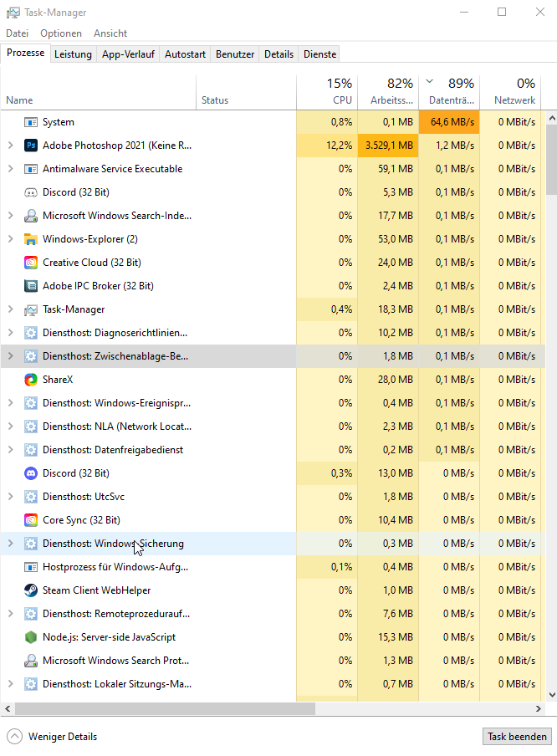Image resolution: width=557 pixels, height=756 pixels.
Task: Switch to the Leistung tab
Action: pyautogui.click(x=73, y=54)
